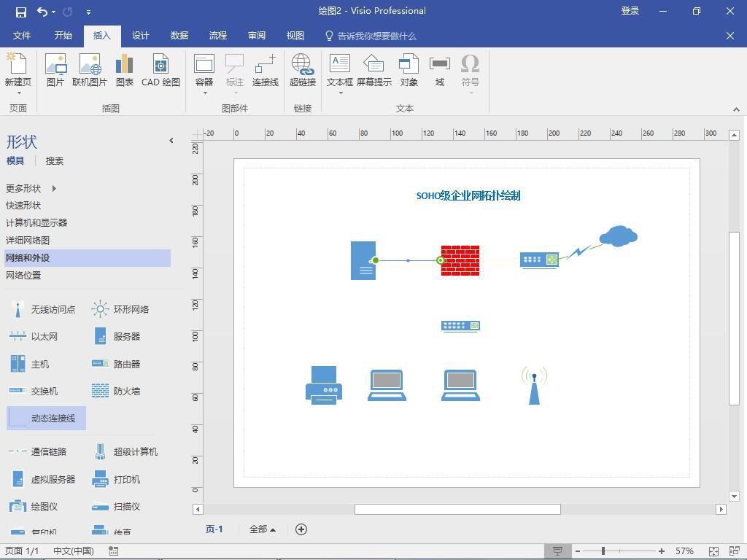The height and width of the screenshot is (560, 747).
Task: Click the red firewall shape on canvas
Action: pyautogui.click(x=460, y=260)
